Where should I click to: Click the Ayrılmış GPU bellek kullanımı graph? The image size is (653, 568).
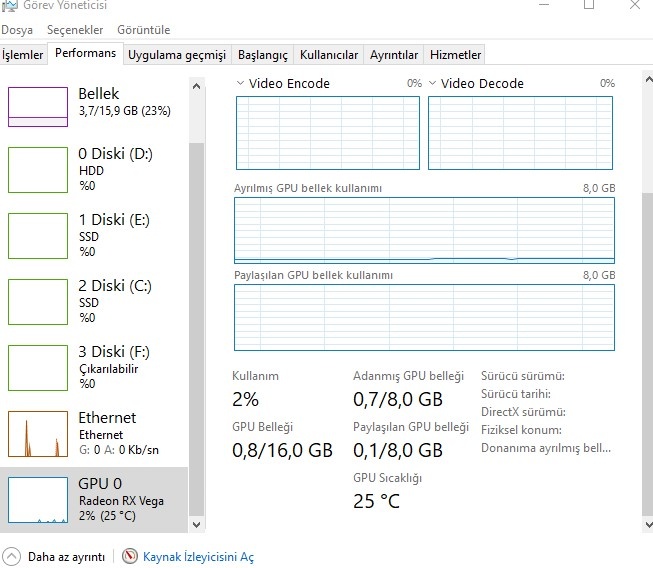(x=424, y=229)
